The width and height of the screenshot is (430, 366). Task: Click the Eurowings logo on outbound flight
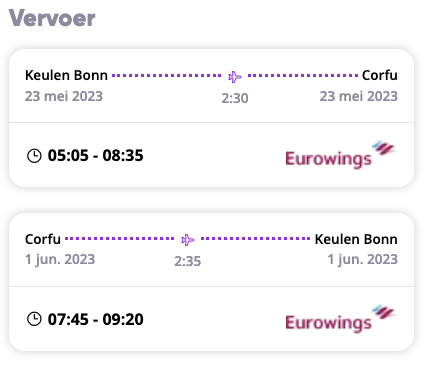click(340, 155)
